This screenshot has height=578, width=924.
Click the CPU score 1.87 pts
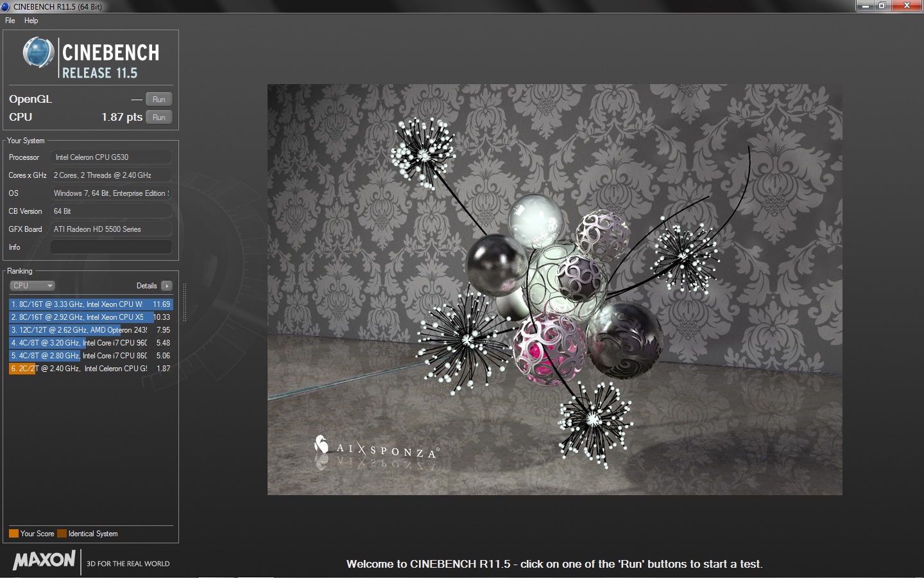(122, 117)
